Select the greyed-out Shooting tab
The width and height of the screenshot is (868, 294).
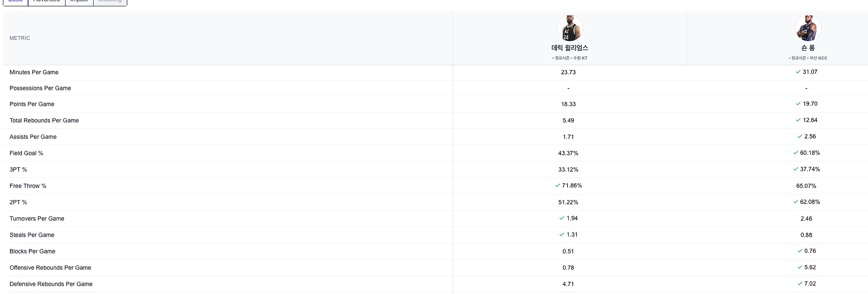110,1
